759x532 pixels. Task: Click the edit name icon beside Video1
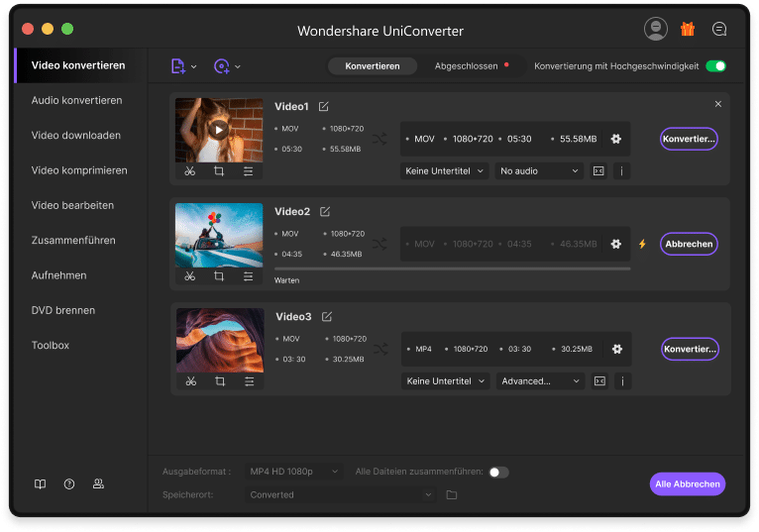324,106
